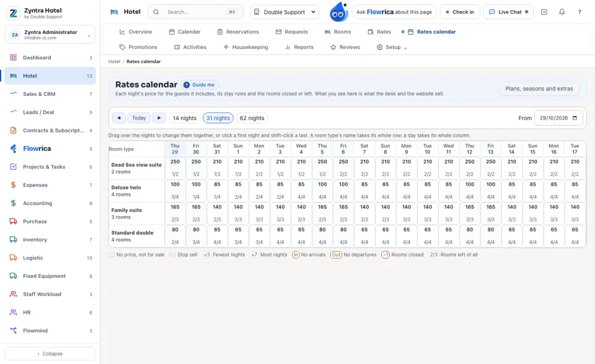Click the Zyntra Hotel logo icon

pyautogui.click(x=13, y=13)
